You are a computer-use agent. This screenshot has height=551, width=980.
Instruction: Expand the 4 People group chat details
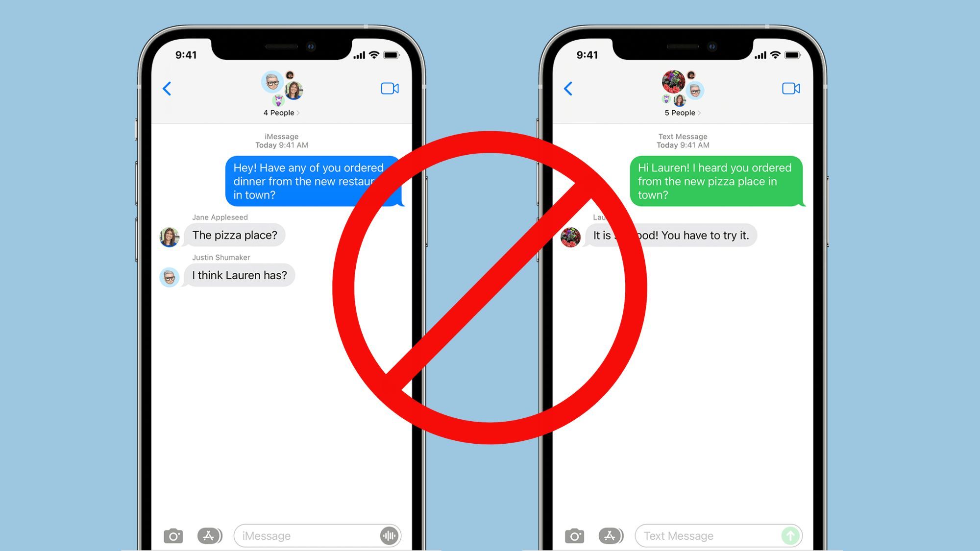[279, 112]
